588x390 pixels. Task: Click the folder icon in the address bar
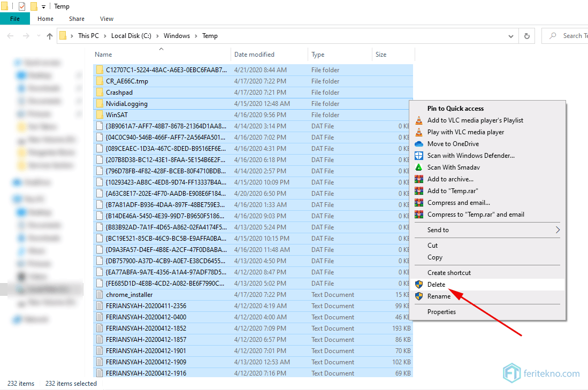[63, 36]
